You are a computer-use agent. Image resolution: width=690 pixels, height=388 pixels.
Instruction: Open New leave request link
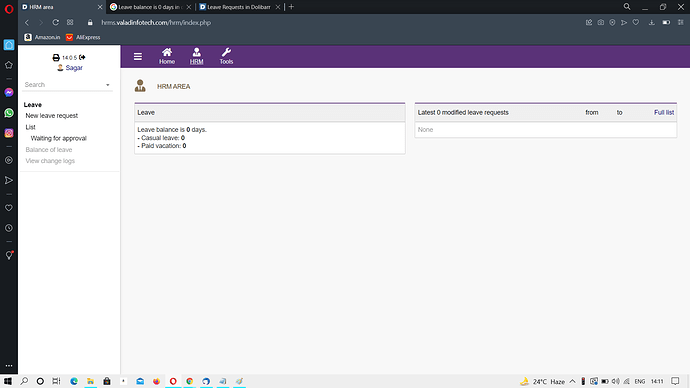pyautogui.click(x=51, y=116)
